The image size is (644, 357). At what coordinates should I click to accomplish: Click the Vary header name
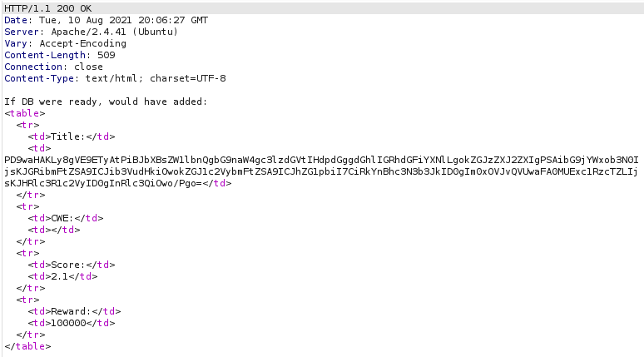pos(16,43)
